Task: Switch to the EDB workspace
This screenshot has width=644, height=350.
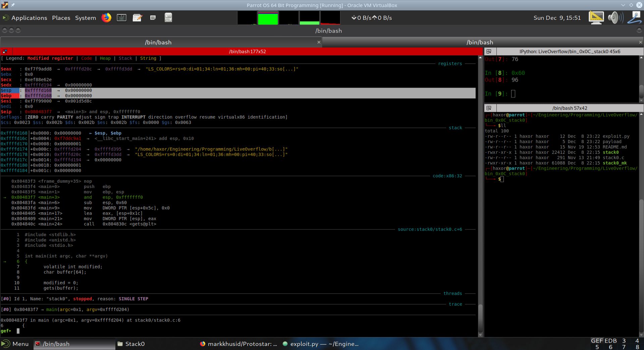Action: pos(610,341)
